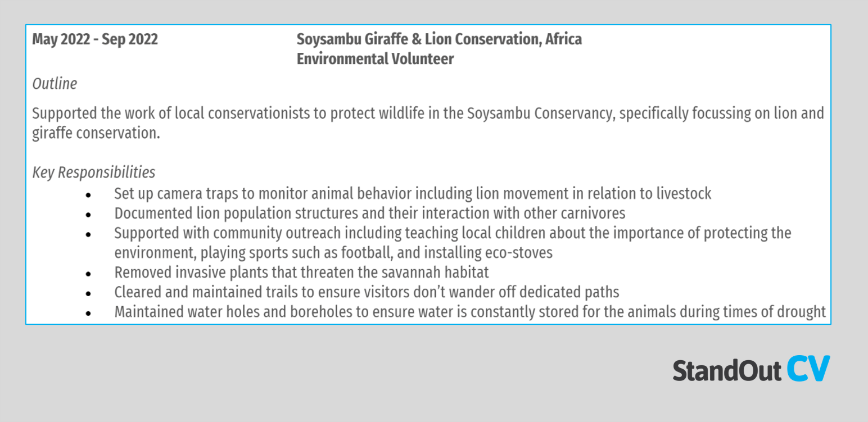Click the line mentioning eco-stoves
The width and height of the screenshot is (868, 422).
point(333,253)
